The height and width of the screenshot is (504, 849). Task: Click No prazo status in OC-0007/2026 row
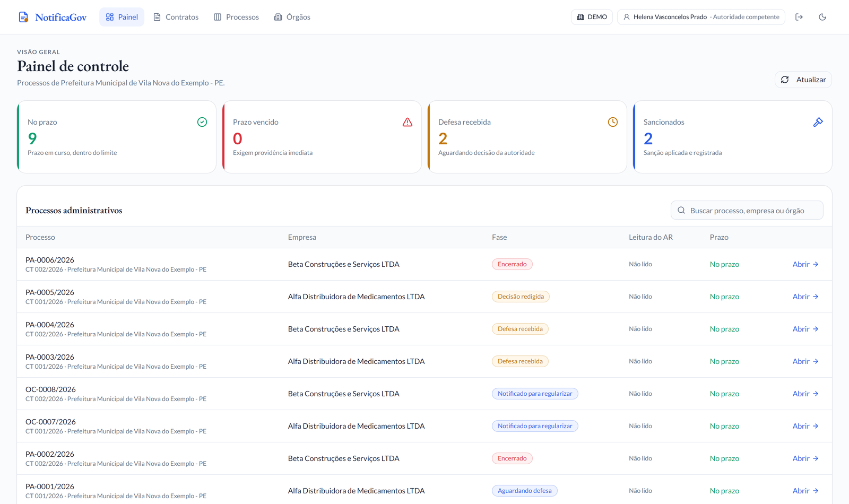pyautogui.click(x=724, y=426)
